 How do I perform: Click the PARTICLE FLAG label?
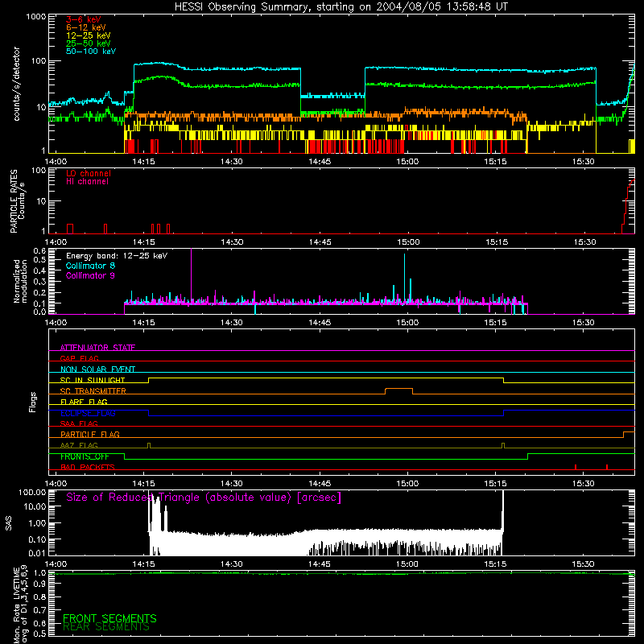[90, 434]
